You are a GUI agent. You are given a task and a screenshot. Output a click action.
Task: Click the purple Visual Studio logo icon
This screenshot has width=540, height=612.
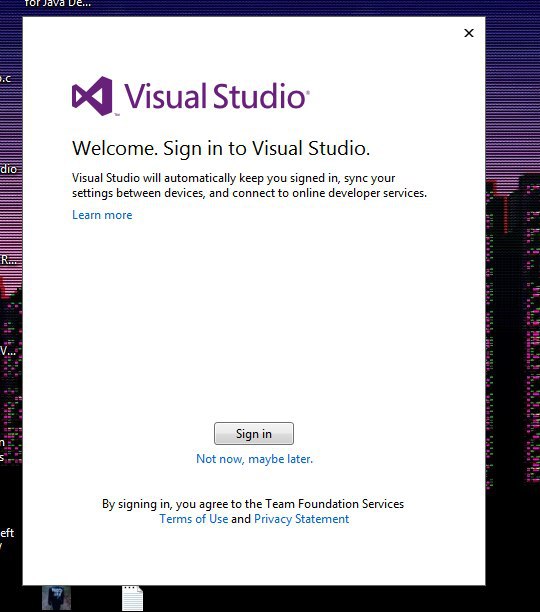coord(92,96)
